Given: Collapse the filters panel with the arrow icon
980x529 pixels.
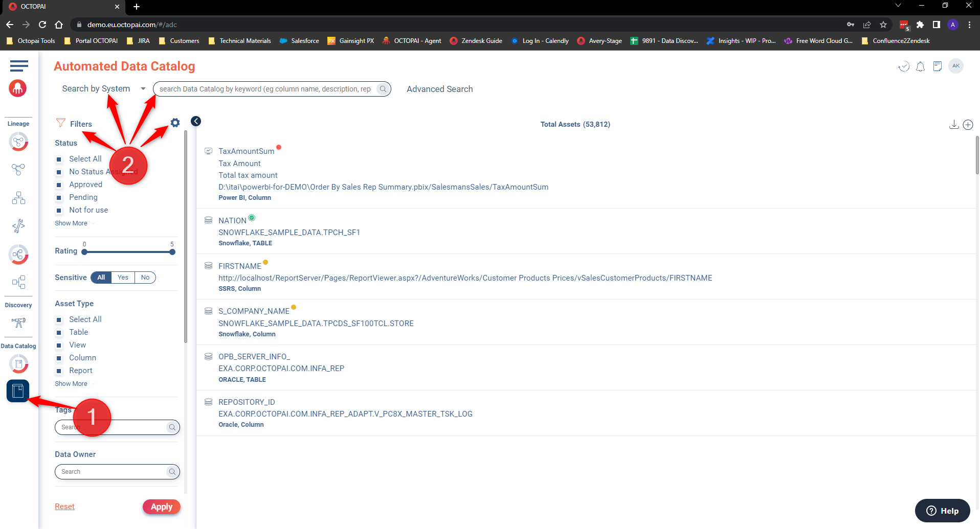Looking at the screenshot, I should tap(196, 121).
